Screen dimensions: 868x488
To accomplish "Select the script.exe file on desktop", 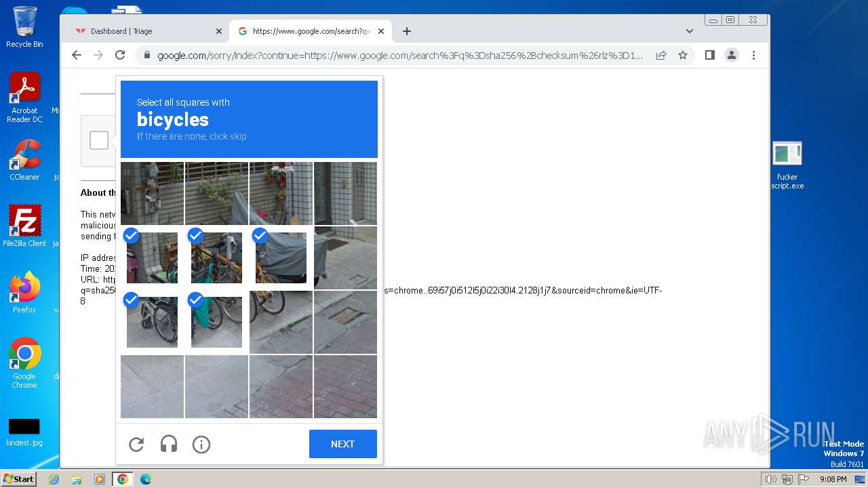I will pyautogui.click(x=787, y=165).
